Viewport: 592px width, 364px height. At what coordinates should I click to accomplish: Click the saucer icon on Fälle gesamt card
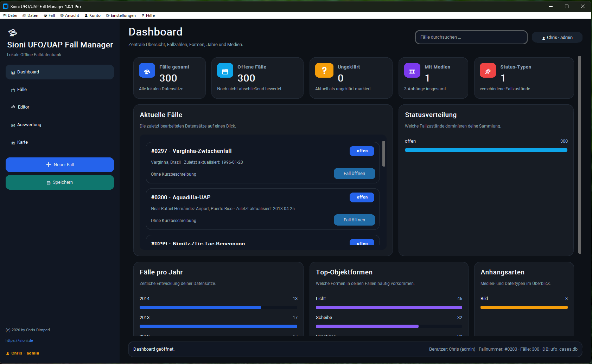[x=147, y=70]
